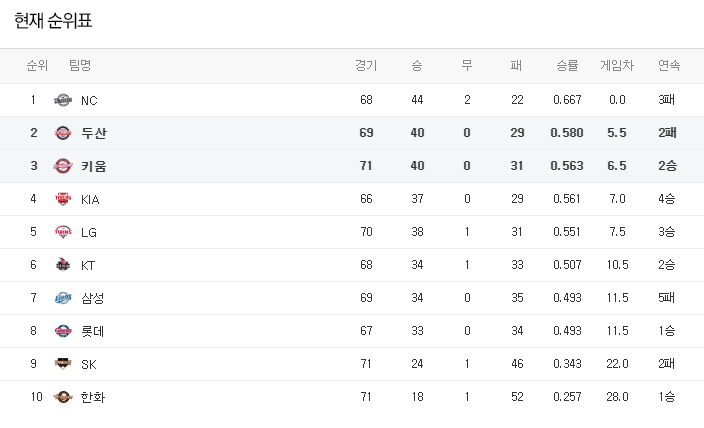Viewport: 704px width, 428px height.
Task: Click the KT Wiz team logo
Action: tap(63, 265)
